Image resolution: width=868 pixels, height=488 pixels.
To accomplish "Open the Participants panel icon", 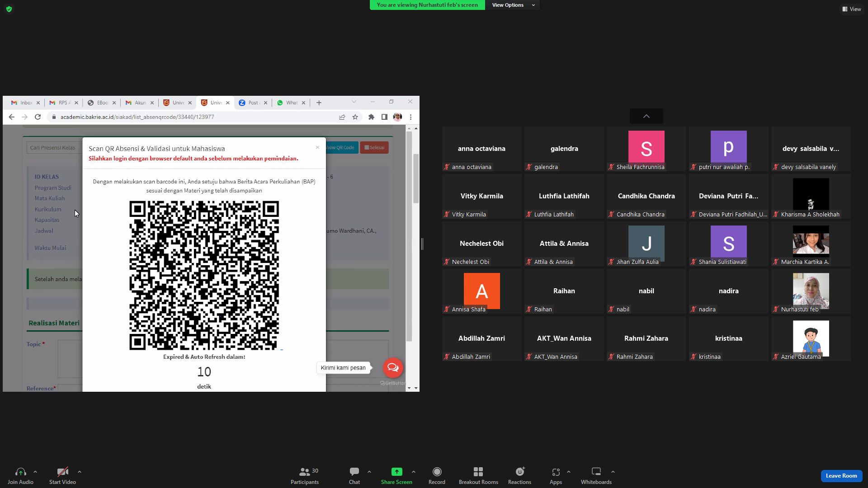I will click(x=305, y=472).
